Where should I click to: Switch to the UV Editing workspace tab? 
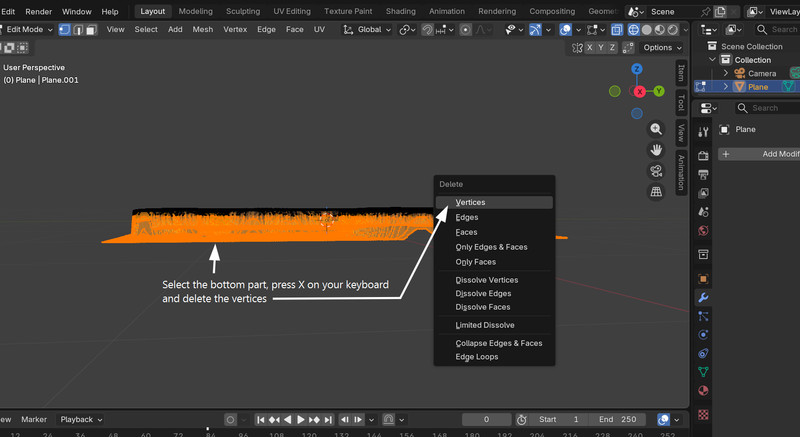(x=292, y=11)
